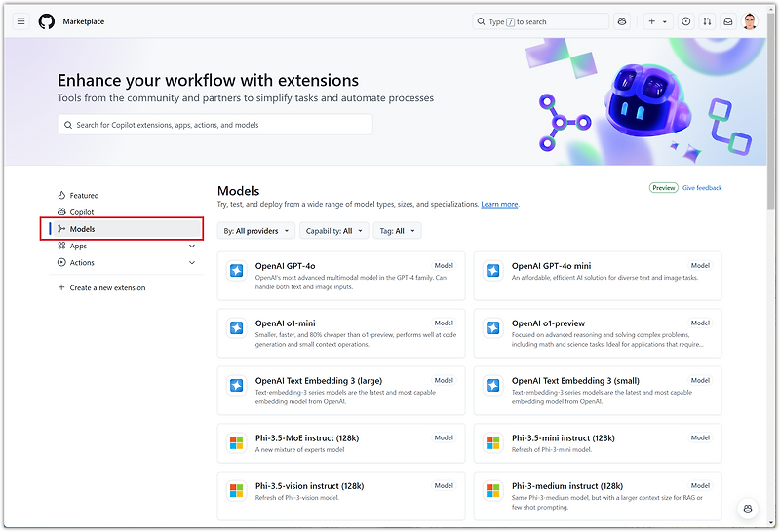Click the OpenAI o1-mini star icon
Image resolution: width=780 pixels, height=532 pixels.
pos(236,327)
